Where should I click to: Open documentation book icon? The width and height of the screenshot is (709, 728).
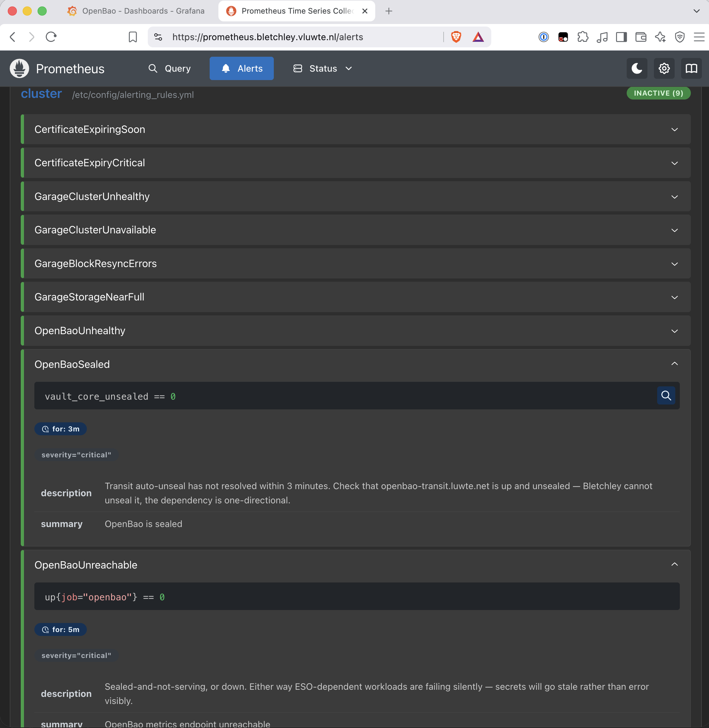(691, 68)
